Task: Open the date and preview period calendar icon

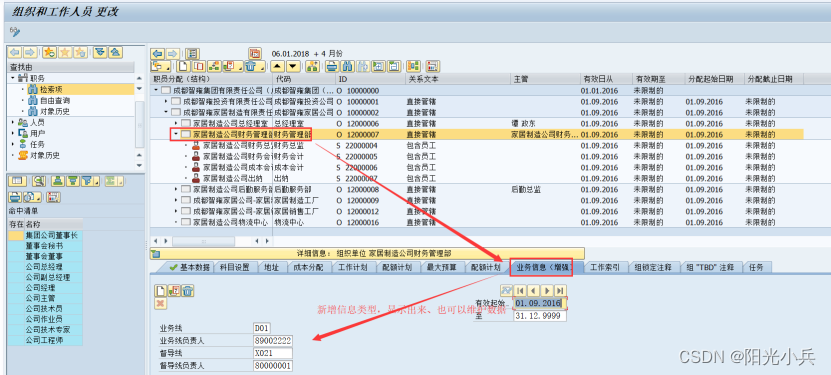Action: pyautogui.click(x=255, y=53)
